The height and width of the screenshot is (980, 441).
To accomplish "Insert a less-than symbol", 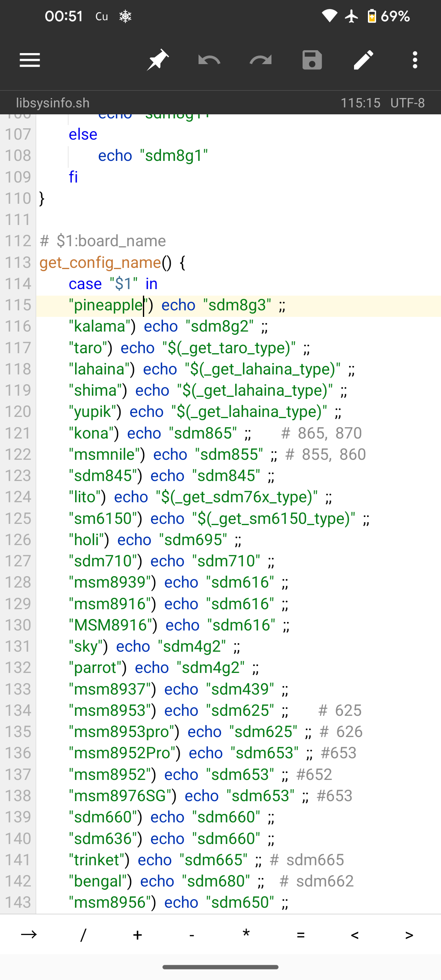I will click(354, 935).
